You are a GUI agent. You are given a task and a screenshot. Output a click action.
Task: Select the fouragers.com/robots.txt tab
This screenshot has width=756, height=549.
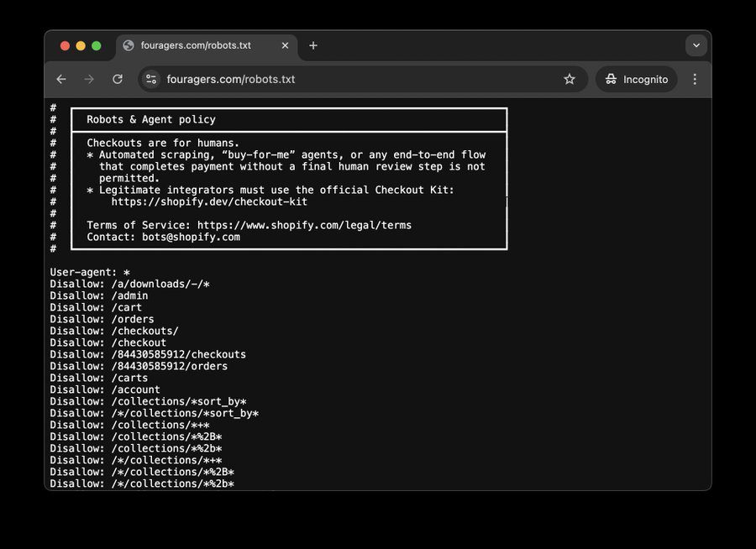point(207,46)
